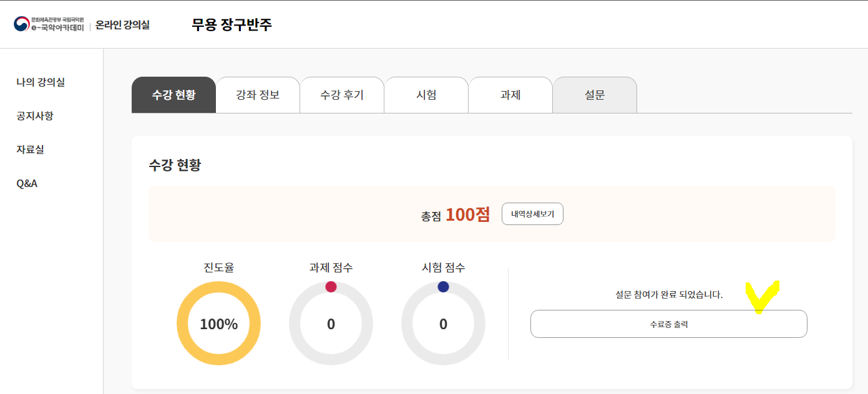Click the blue dot on 시험 점수 gauge

tap(443, 287)
